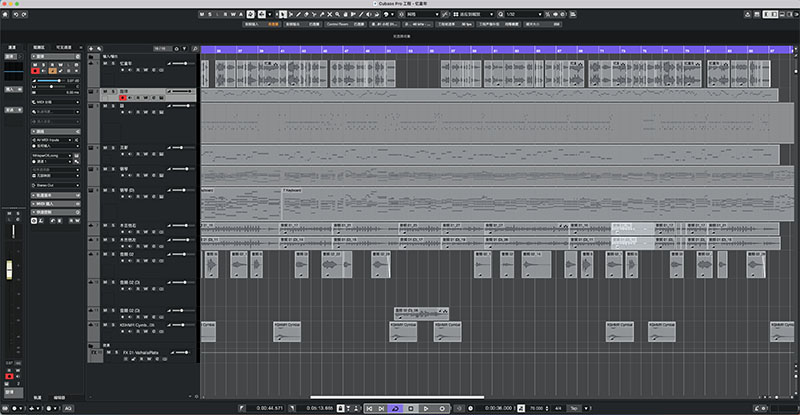Select the Mute X tool

click(330, 14)
